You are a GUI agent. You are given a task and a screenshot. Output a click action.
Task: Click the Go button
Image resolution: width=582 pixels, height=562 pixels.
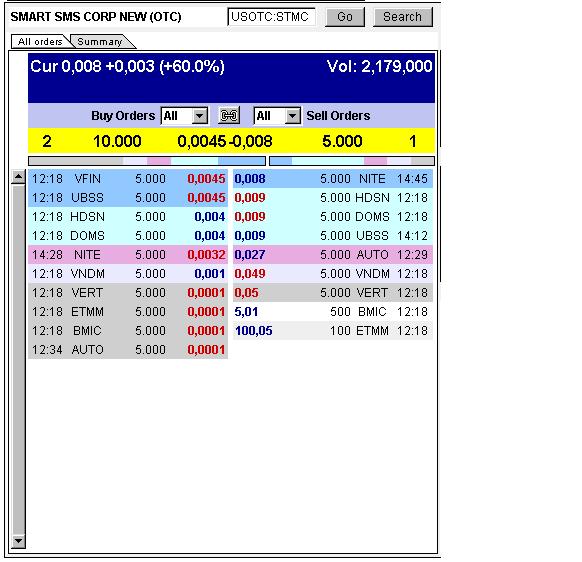click(345, 17)
